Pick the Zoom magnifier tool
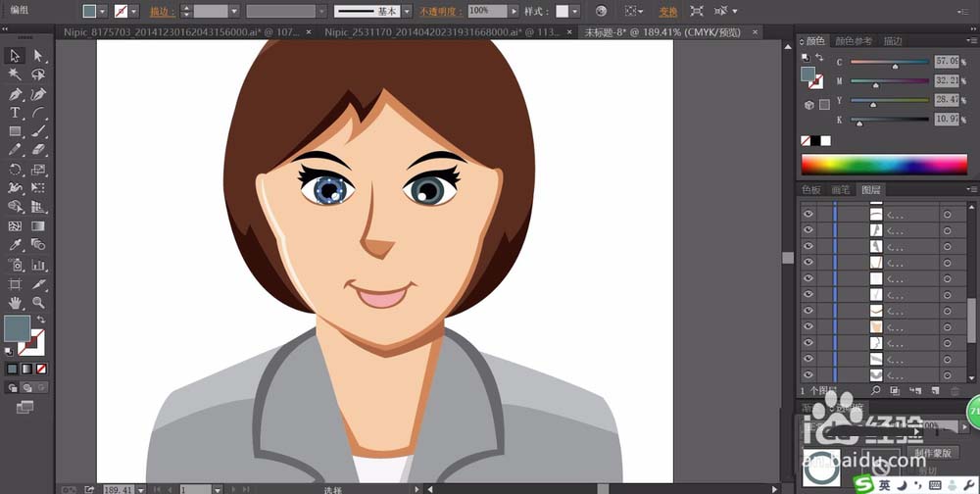 38,303
